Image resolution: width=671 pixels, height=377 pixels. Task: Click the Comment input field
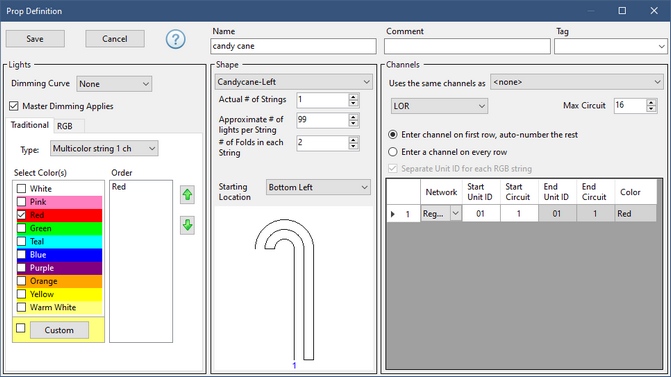point(467,46)
